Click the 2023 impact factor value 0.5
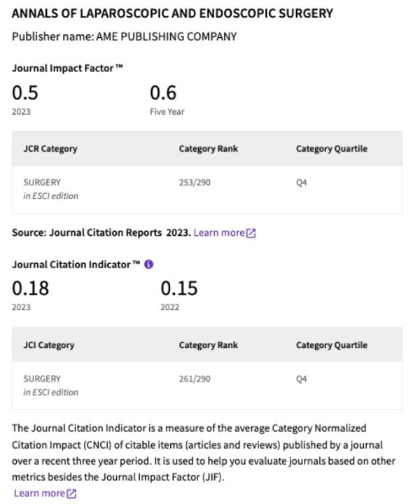Viewport: 420px width, 504px height. coord(25,92)
